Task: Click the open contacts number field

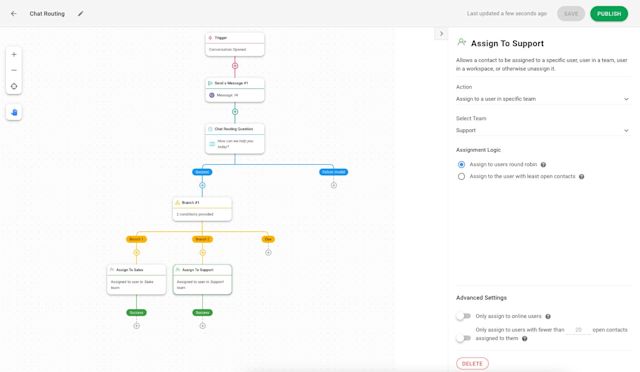Action: 578,330
